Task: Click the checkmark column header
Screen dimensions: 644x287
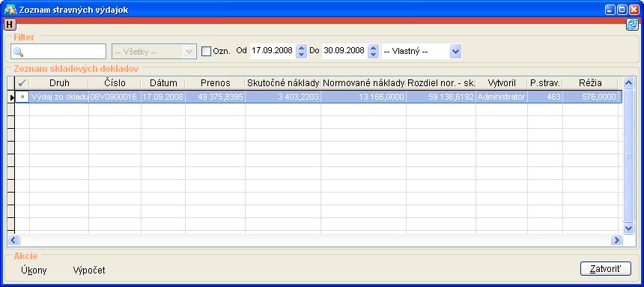Action: 22,82
